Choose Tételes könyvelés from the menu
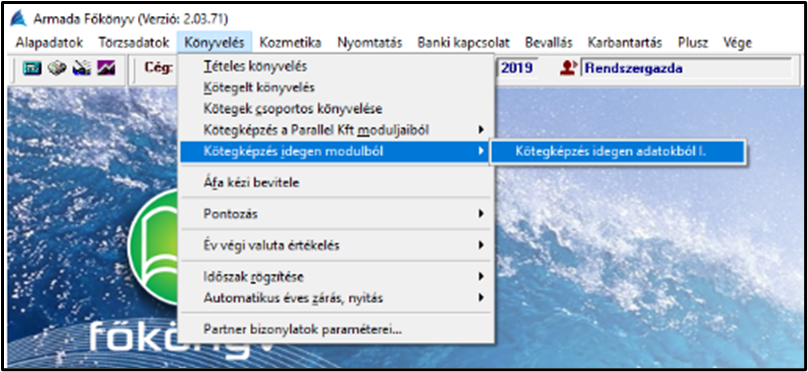 click(336, 66)
